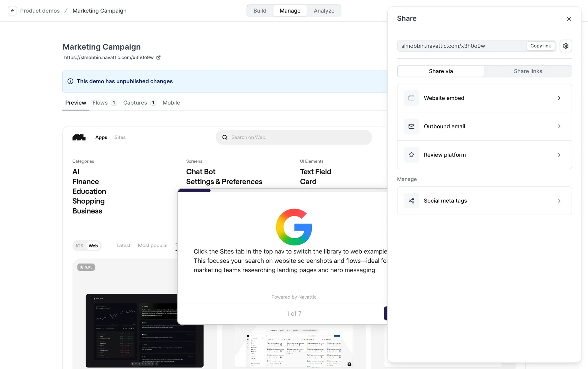The height and width of the screenshot is (369, 588).
Task: Click the Search on Web field
Action: click(294, 137)
